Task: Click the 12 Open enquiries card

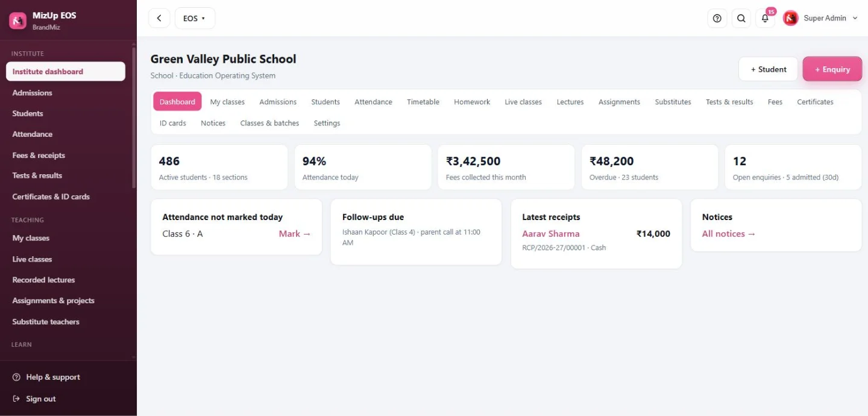Action: pyautogui.click(x=793, y=167)
